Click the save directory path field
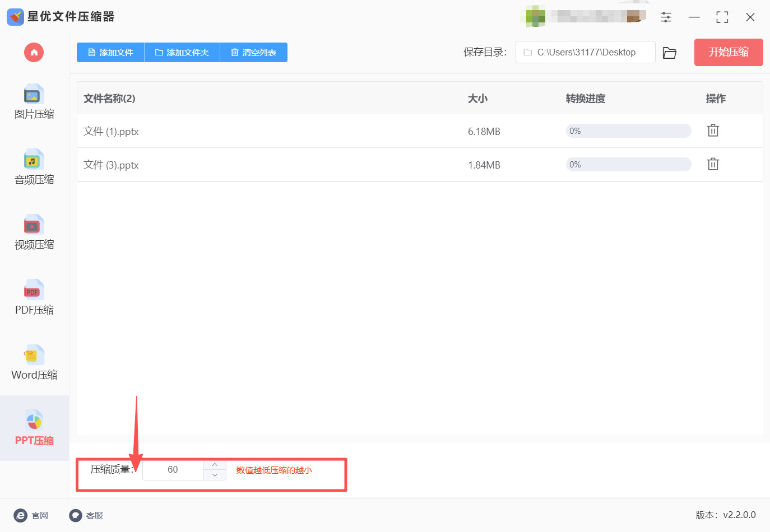This screenshot has width=770, height=532. 586,52
